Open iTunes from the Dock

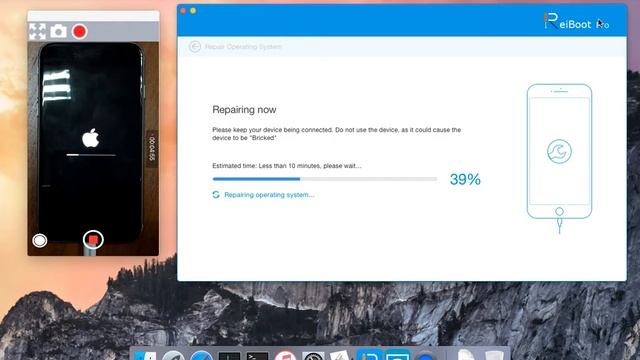coord(285,356)
